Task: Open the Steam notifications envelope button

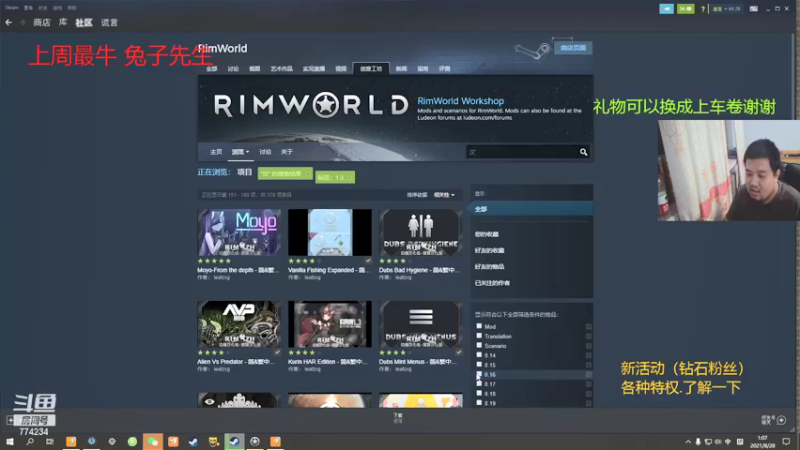Action: tap(685, 9)
